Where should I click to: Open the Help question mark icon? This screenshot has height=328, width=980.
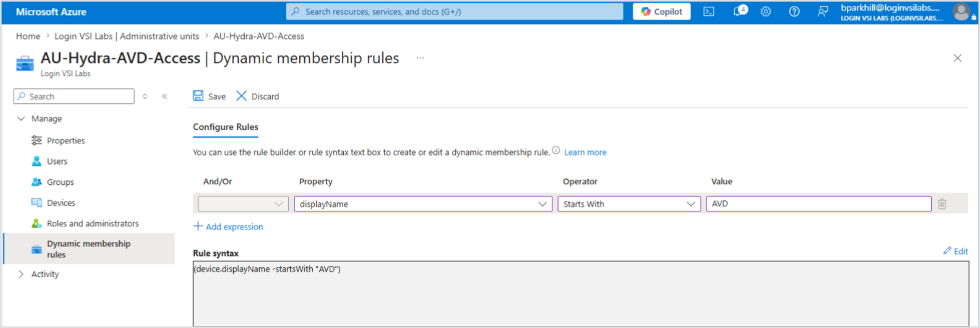(794, 11)
